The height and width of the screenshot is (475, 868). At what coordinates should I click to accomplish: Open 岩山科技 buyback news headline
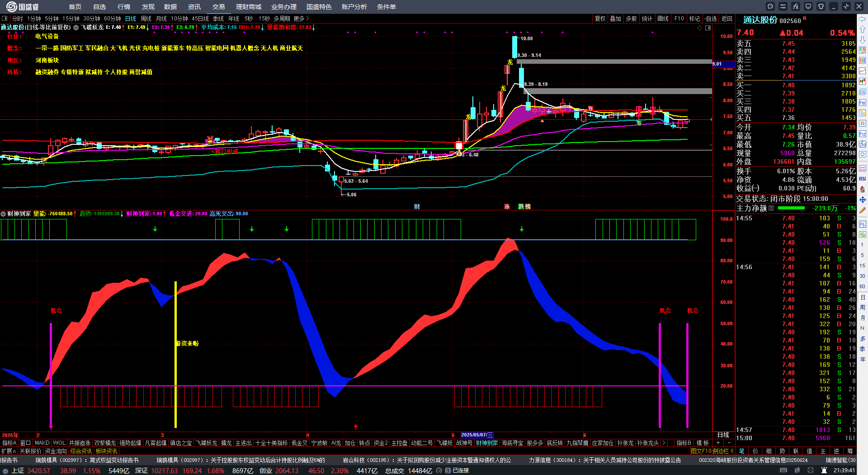427,460
